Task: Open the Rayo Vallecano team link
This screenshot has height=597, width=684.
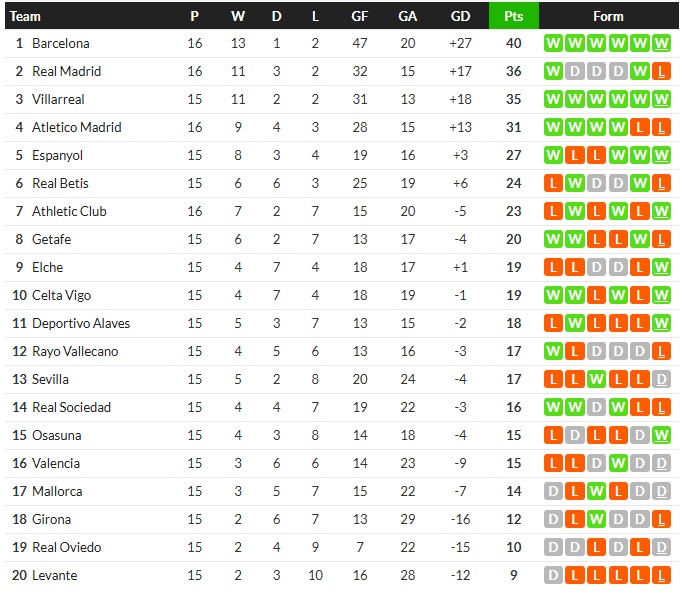Action: tap(75, 351)
